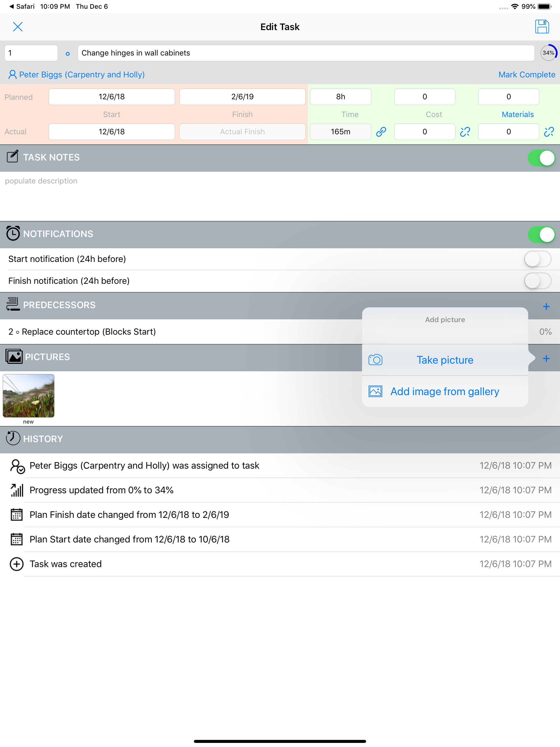Toggle the link icon next to 165m
Viewport: 560px width, 747px height.
click(x=381, y=132)
